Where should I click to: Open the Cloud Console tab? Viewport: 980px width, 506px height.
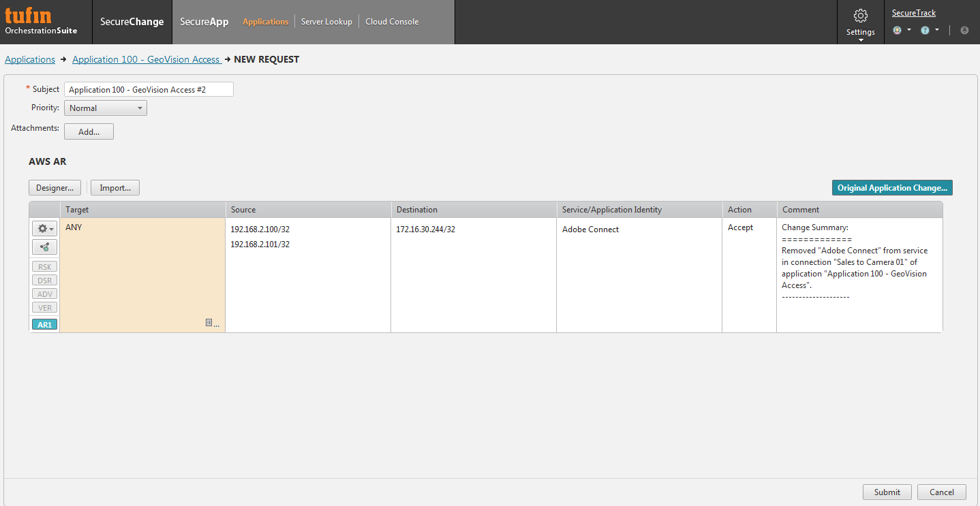[x=392, y=22]
